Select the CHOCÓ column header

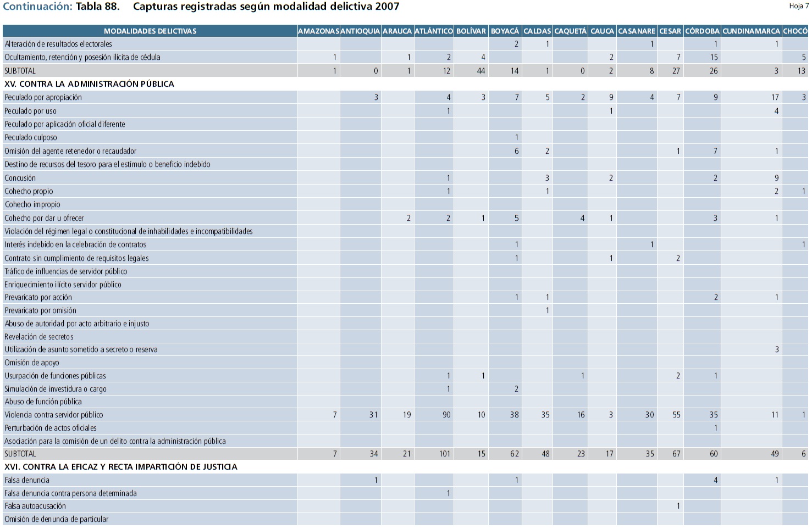coord(795,31)
